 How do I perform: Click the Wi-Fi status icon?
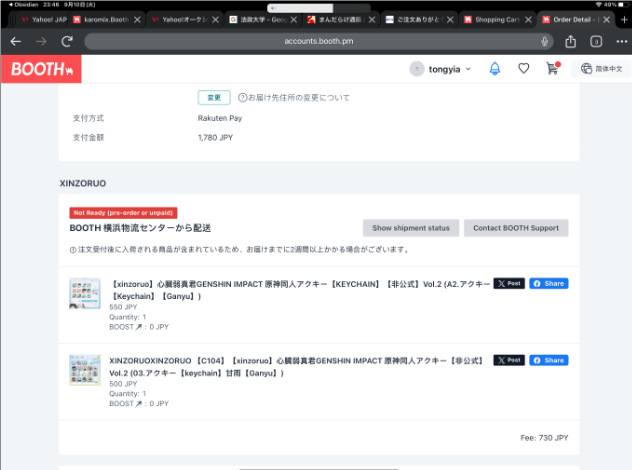[x=598, y=4]
